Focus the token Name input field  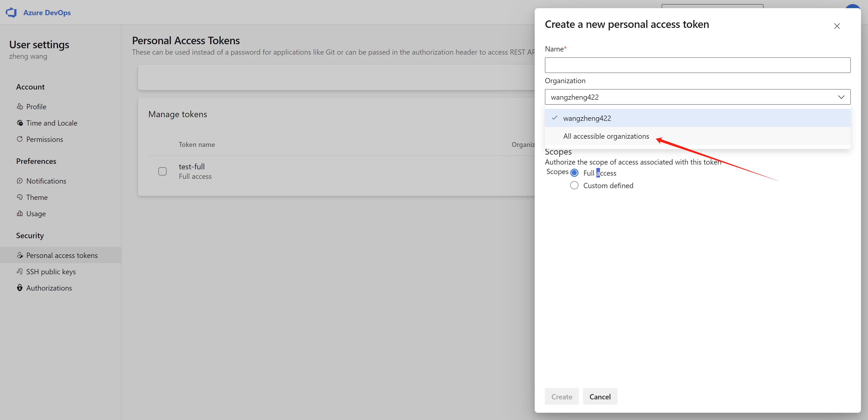pyautogui.click(x=697, y=65)
